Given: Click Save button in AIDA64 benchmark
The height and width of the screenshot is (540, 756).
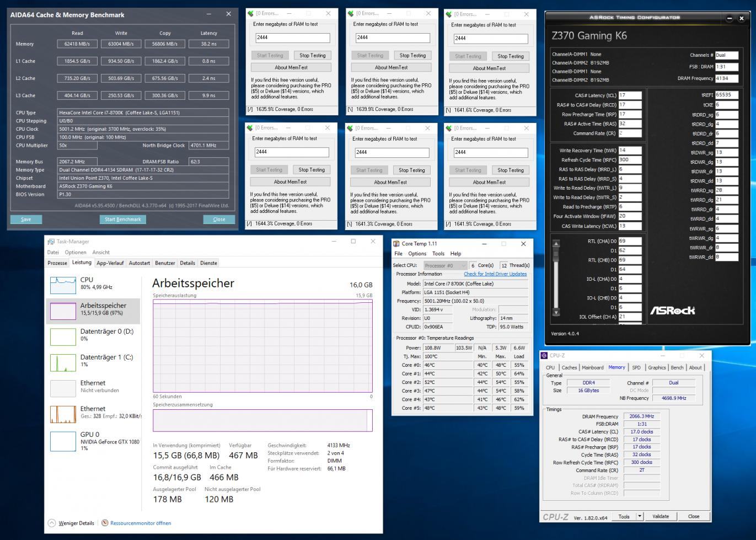Looking at the screenshot, I should click(26, 219).
